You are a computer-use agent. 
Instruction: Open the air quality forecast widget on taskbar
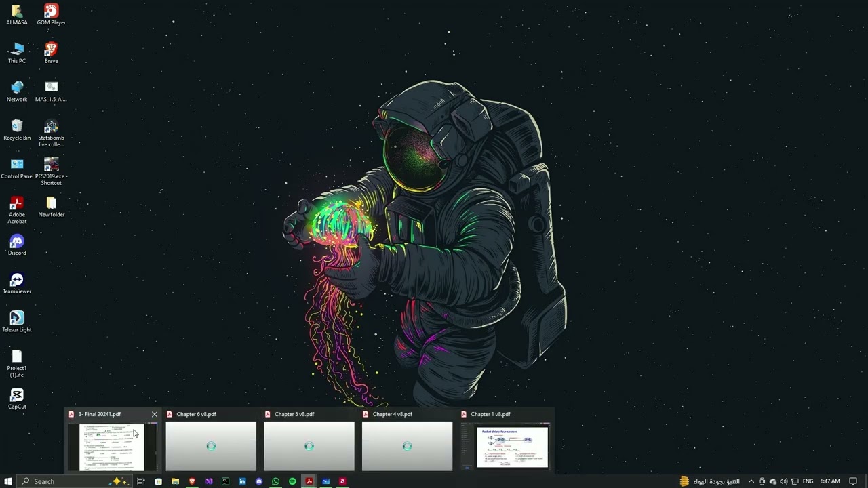[709, 481]
